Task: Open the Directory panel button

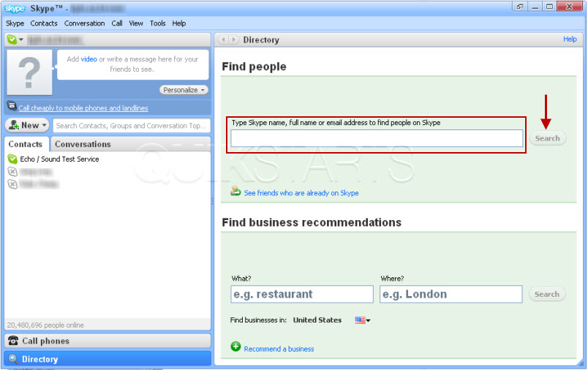Action: click(108, 359)
